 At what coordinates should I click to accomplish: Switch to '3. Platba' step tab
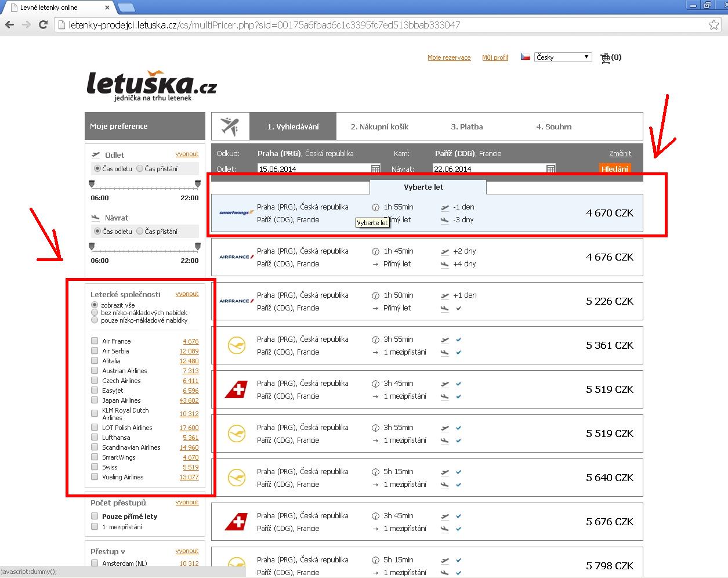click(x=467, y=127)
